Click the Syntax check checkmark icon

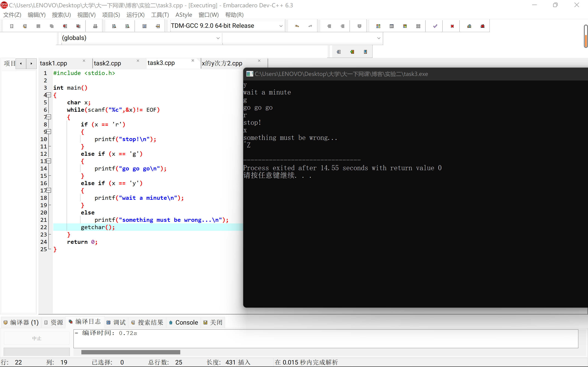pyautogui.click(x=435, y=26)
